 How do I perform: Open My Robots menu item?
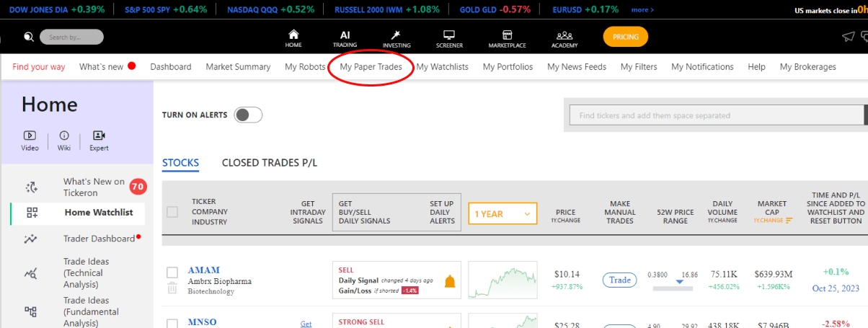(305, 66)
